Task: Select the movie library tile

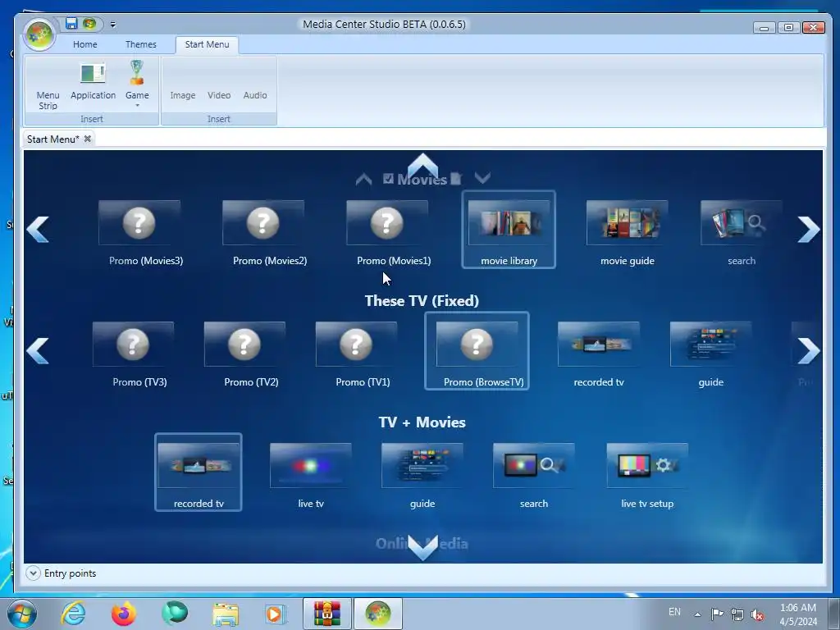Action: point(509,230)
